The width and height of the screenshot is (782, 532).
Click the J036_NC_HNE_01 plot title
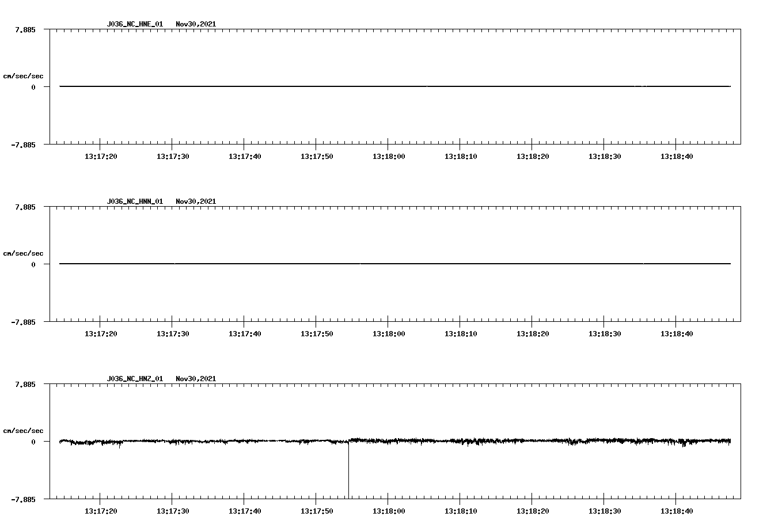135,24
